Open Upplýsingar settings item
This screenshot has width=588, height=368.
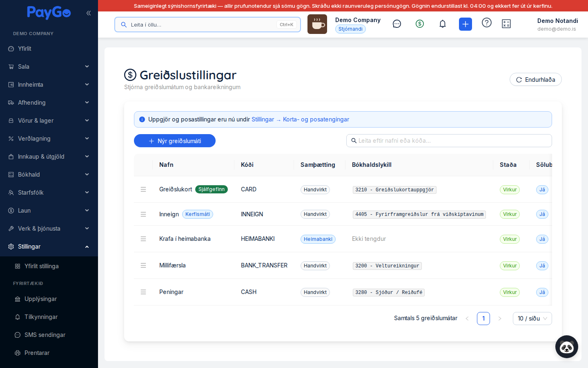point(49,299)
